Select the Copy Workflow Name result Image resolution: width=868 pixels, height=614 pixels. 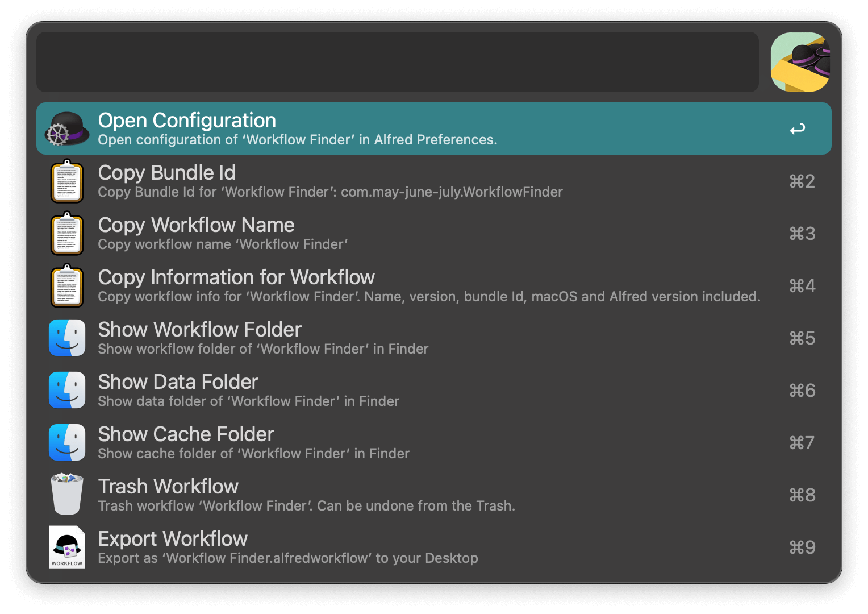click(434, 233)
